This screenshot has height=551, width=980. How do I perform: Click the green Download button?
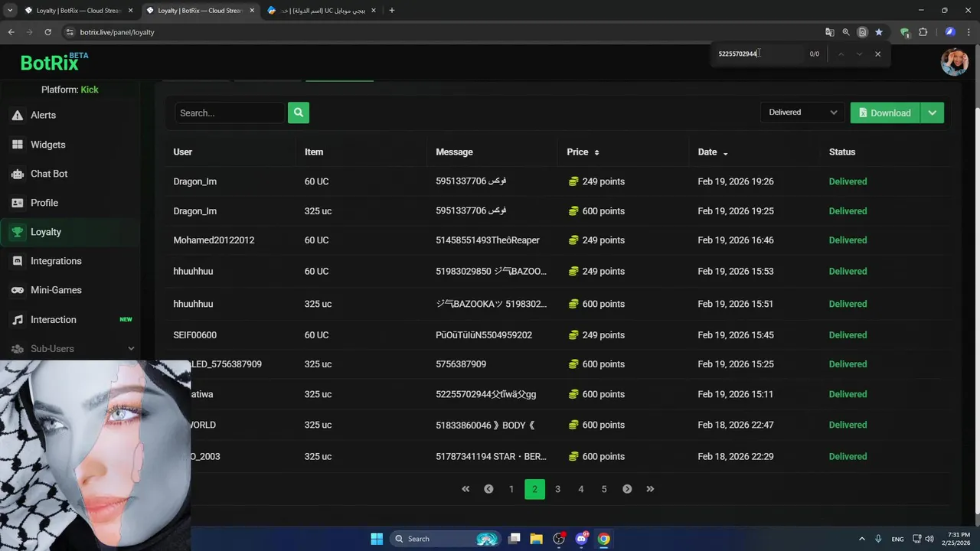(x=885, y=112)
